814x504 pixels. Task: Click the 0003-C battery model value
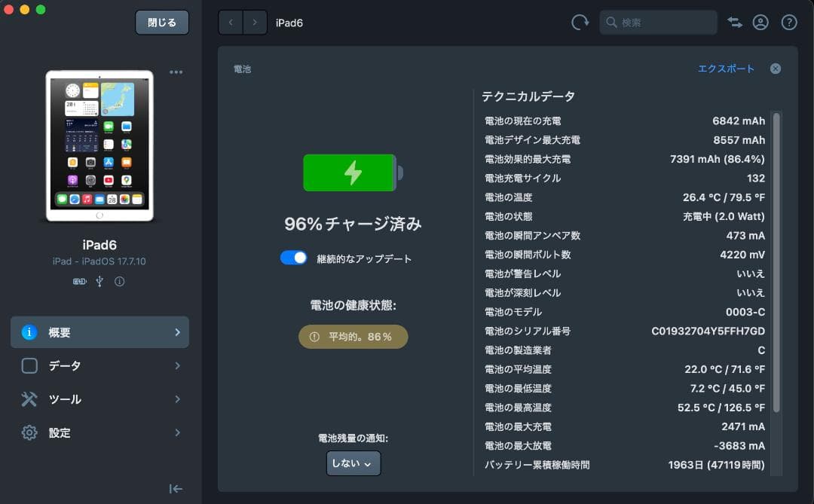point(745,312)
